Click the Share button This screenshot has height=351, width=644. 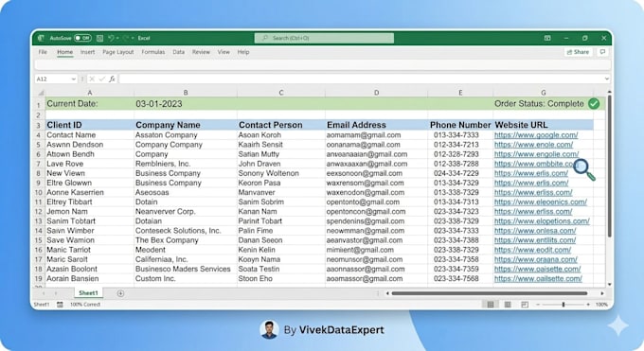pos(578,52)
